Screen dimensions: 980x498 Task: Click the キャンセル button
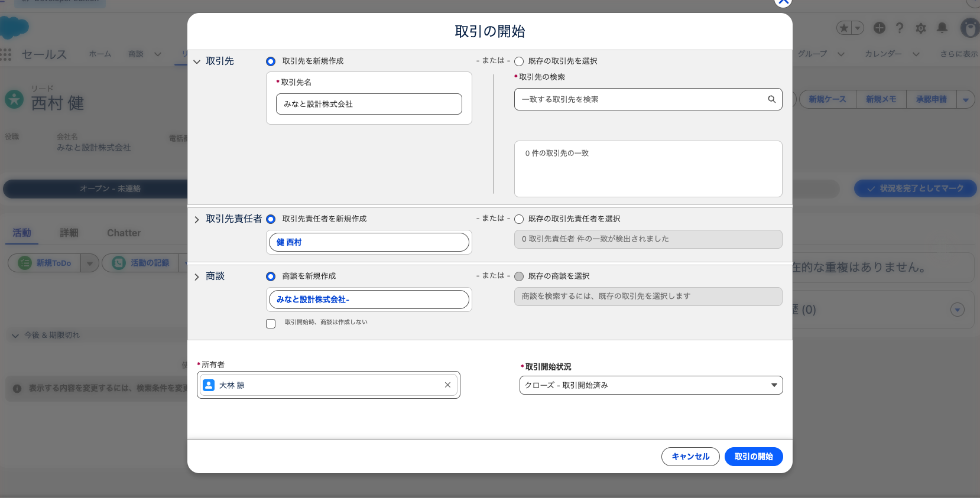click(x=690, y=457)
